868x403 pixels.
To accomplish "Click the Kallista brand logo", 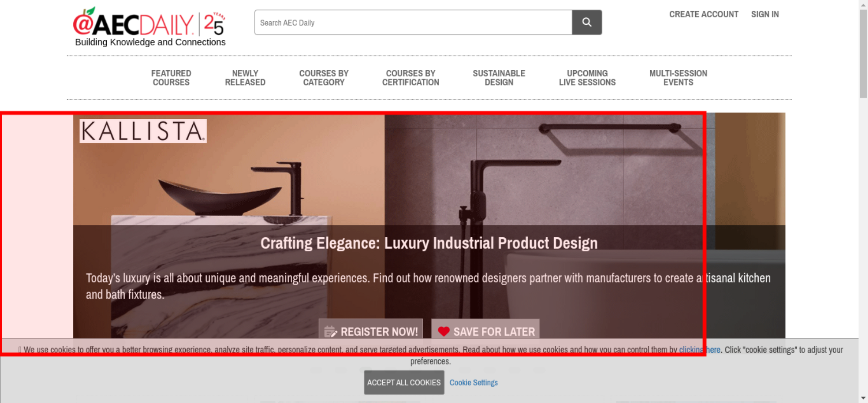I will 143,131.
